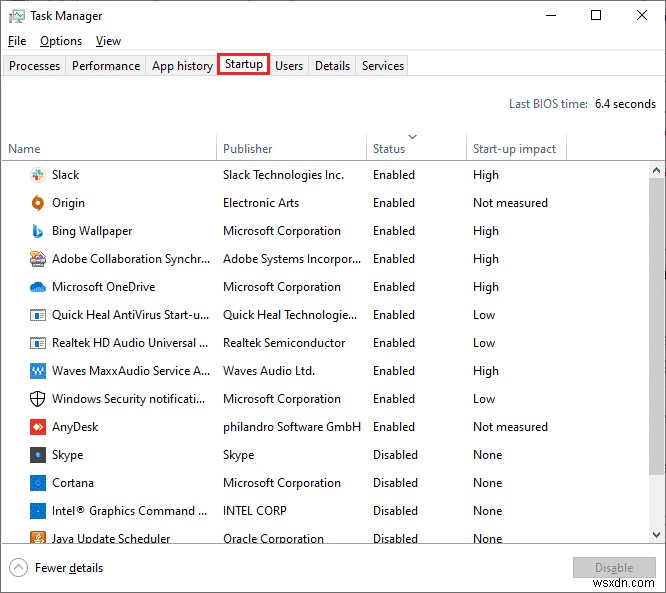Viewport: 666px width, 593px height.
Task: Click the Skype app icon
Action: pyautogui.click(x=38, y=455)
